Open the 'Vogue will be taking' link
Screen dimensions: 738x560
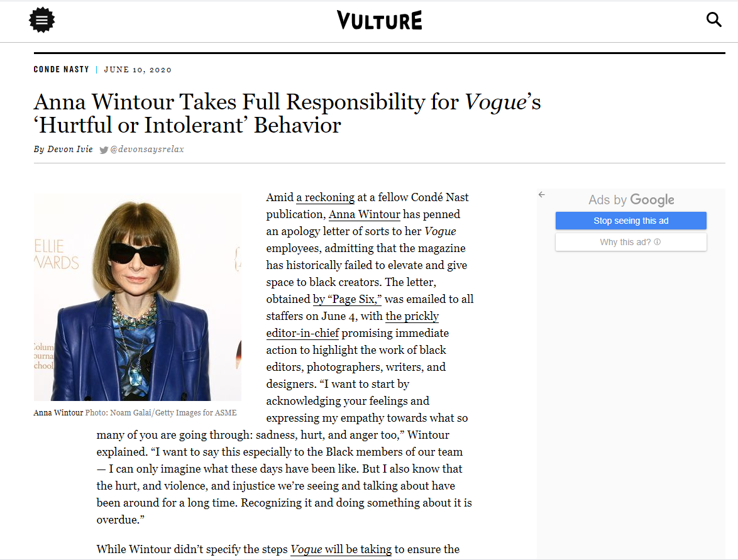[x=341, y=550]
